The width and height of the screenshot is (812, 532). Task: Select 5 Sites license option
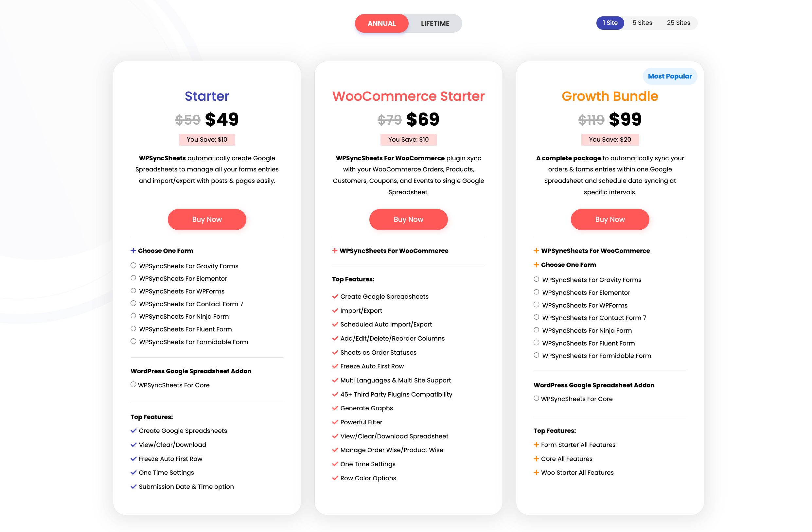tap(642, 23)
